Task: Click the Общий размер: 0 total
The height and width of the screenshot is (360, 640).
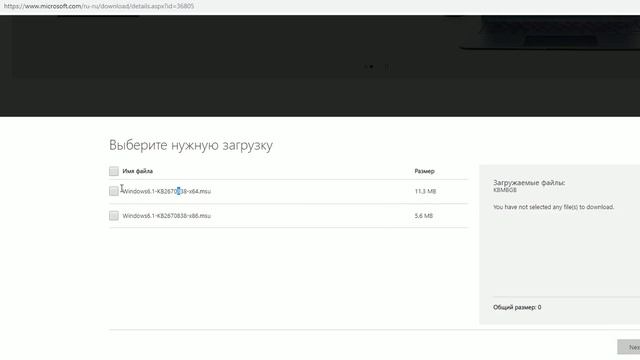Action: pyautogui.click(x=517, y=307)
